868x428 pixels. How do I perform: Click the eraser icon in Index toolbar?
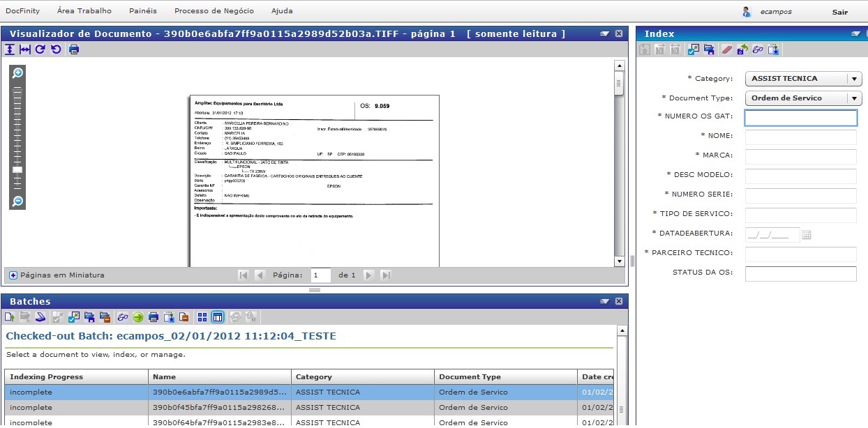727,49
